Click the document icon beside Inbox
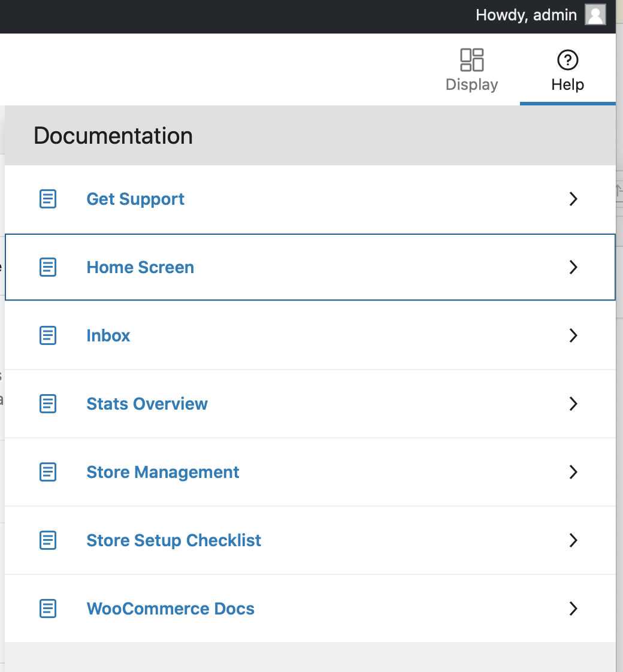This screenshot has height=672, width=623. [47, 335]
